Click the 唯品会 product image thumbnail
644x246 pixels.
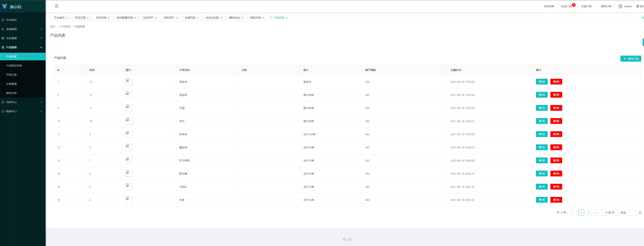[x=129, y=82]
